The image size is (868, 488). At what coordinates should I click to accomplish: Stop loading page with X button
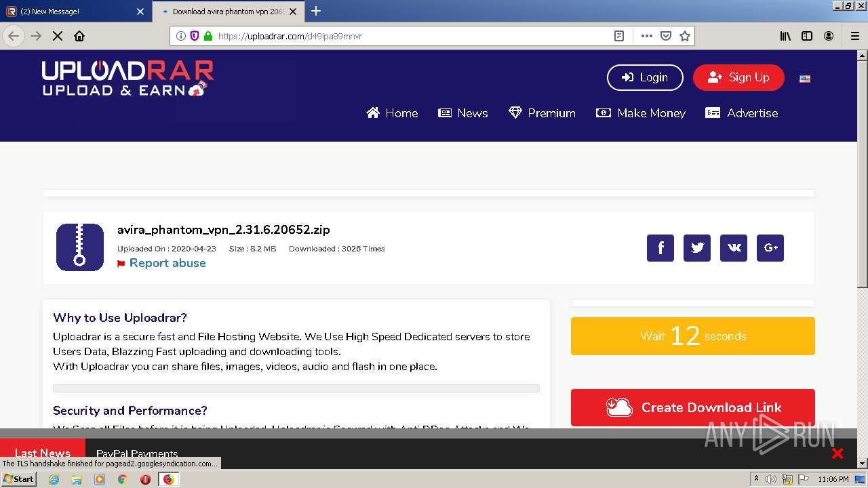coord(58,36)
